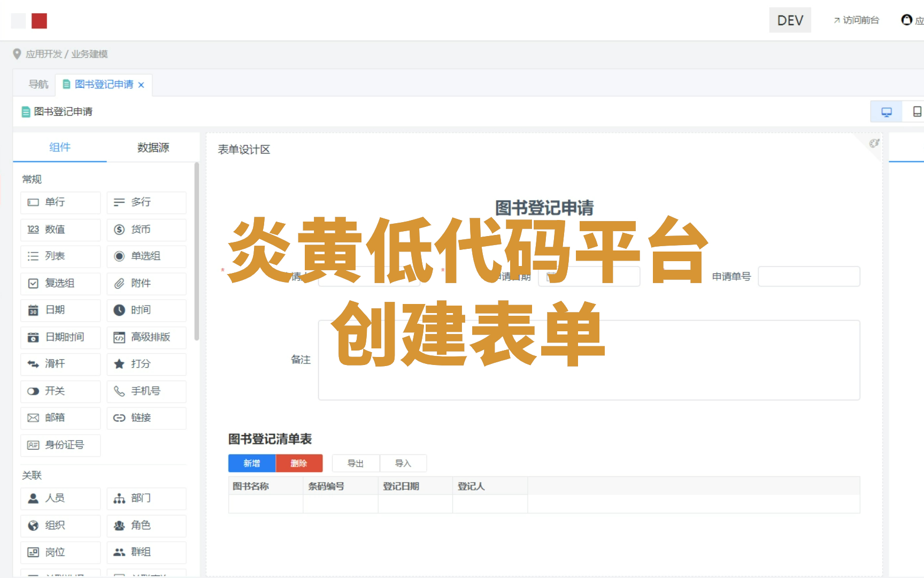Select the 多行 multi-line component
924x578 pixels.
point(147,202)
